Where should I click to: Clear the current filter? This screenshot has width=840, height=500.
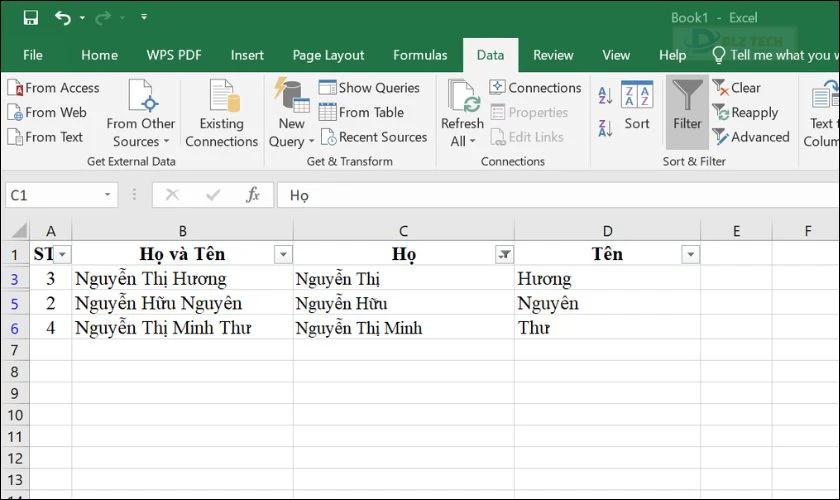pos(737,88)
